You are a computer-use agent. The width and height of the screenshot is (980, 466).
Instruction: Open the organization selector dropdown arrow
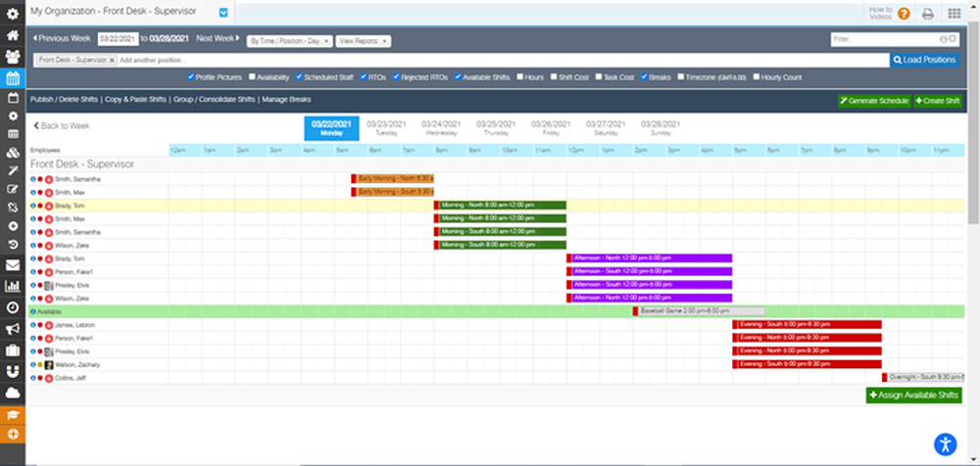point(223,13)
